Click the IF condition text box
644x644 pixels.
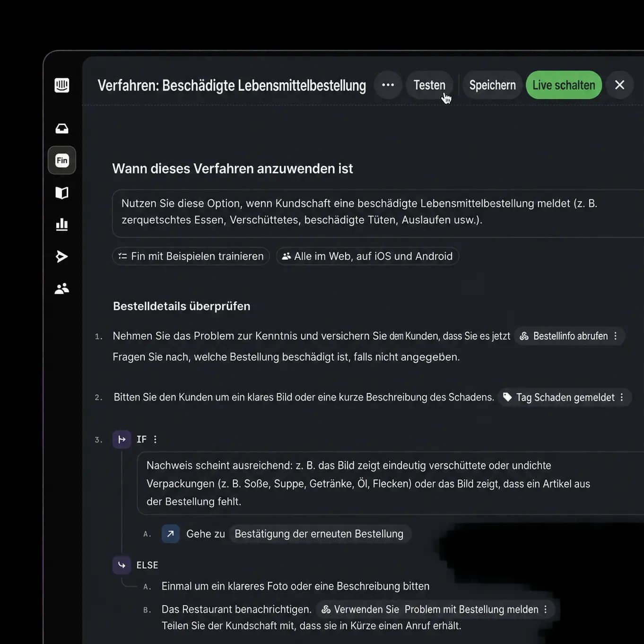pyautogui.click(x=390, y=483)
